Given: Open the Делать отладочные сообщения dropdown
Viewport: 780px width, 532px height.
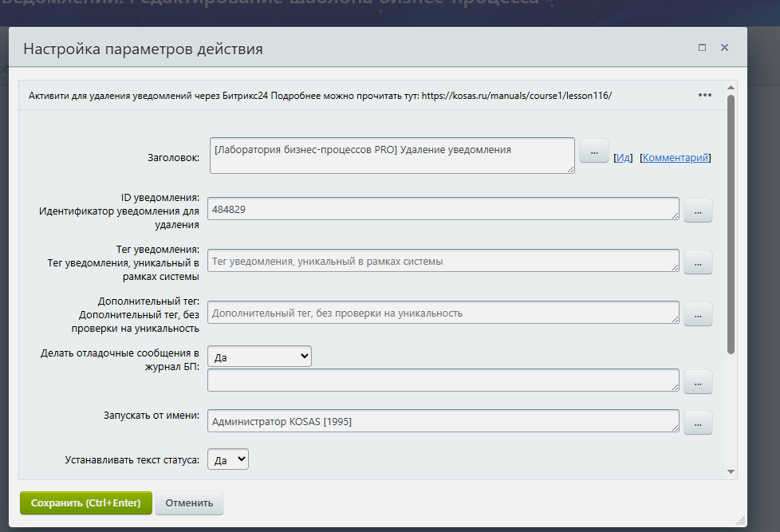Looking at the screenshot, I should (258, 355).
